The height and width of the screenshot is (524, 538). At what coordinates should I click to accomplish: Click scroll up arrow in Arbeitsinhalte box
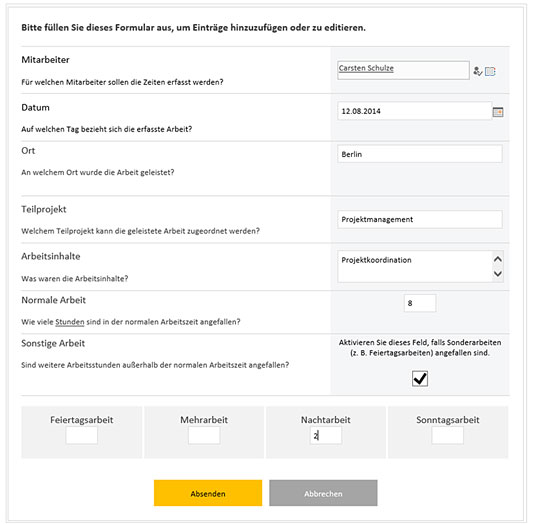(498, 259)
